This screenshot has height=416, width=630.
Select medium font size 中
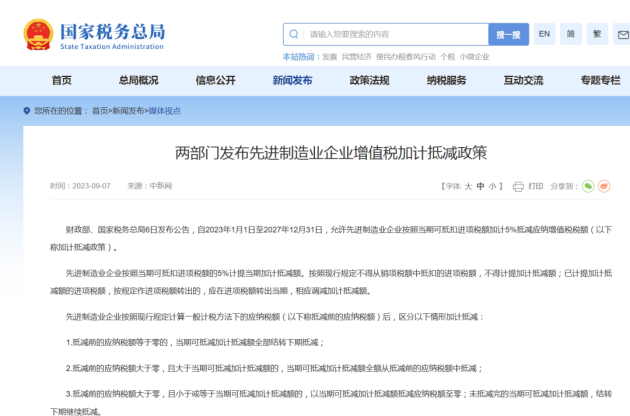pos(481,186)
